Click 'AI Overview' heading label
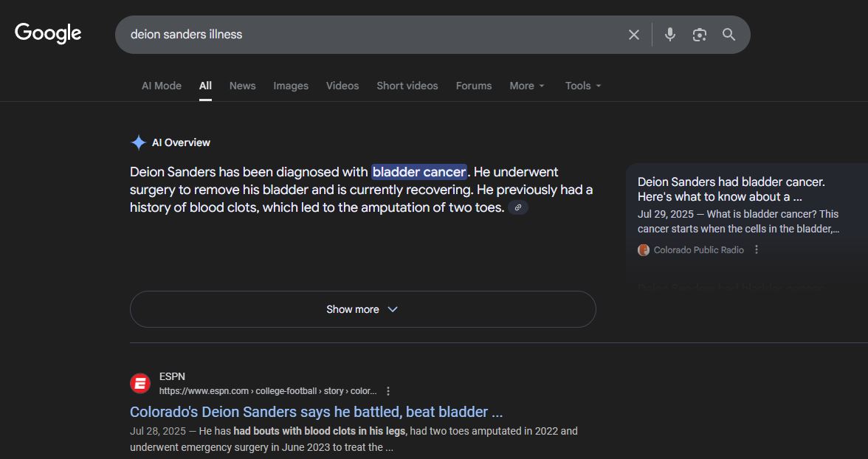This screenshot has width=868, height=459. [181, 142]
